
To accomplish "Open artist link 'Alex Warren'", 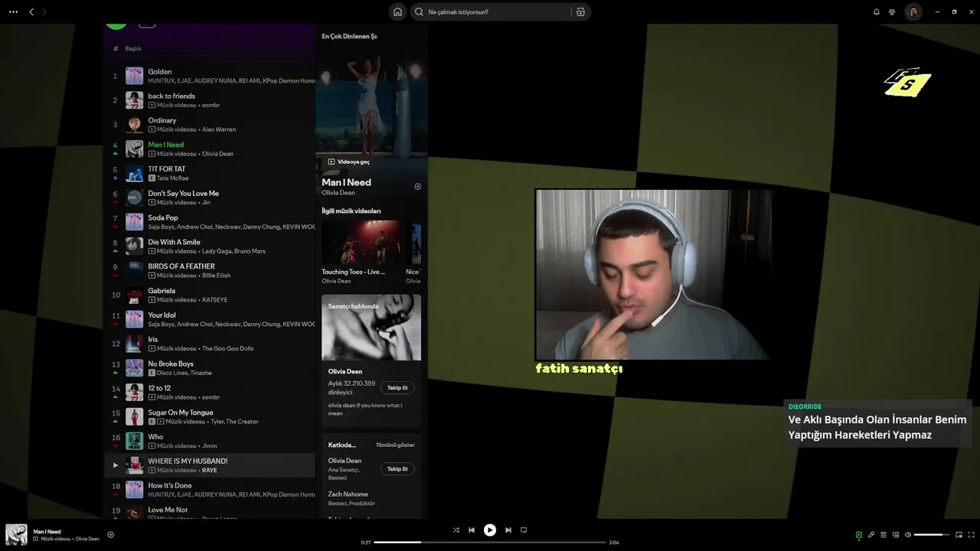I will pos(219,129).
